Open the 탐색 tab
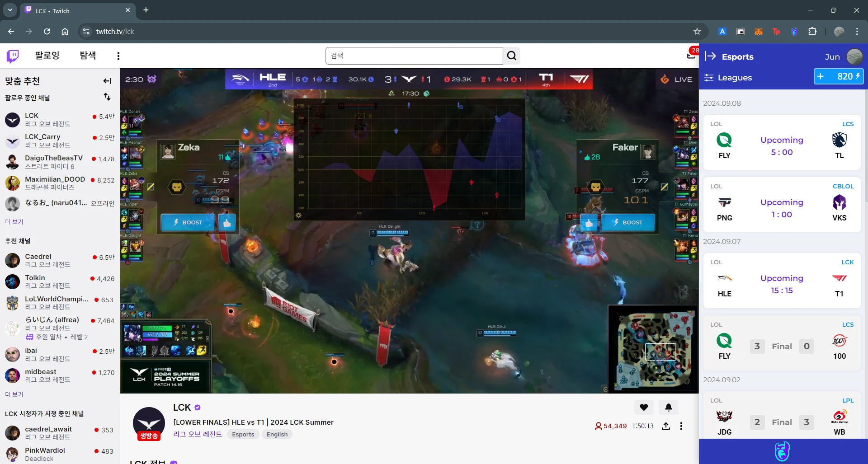Image resolution: width=868 pixels, height=464 pixels. (88, 56)
